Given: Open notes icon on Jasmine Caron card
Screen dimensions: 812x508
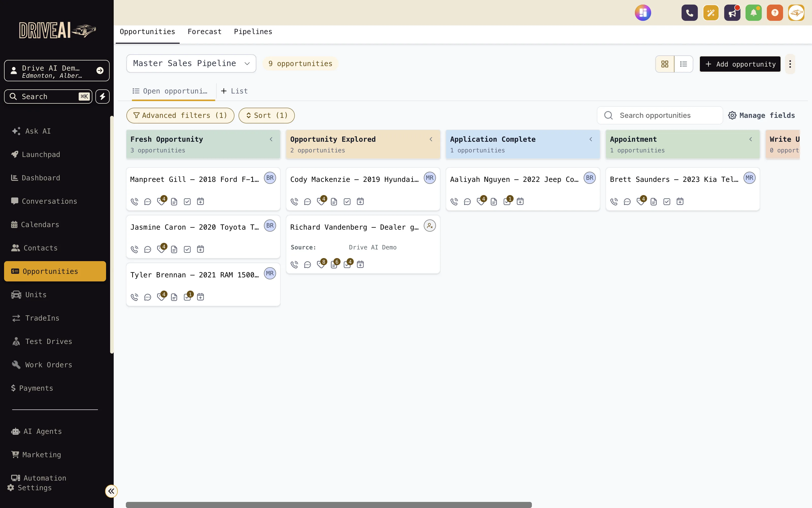Looking at the screenshot, I should [174, 249].
